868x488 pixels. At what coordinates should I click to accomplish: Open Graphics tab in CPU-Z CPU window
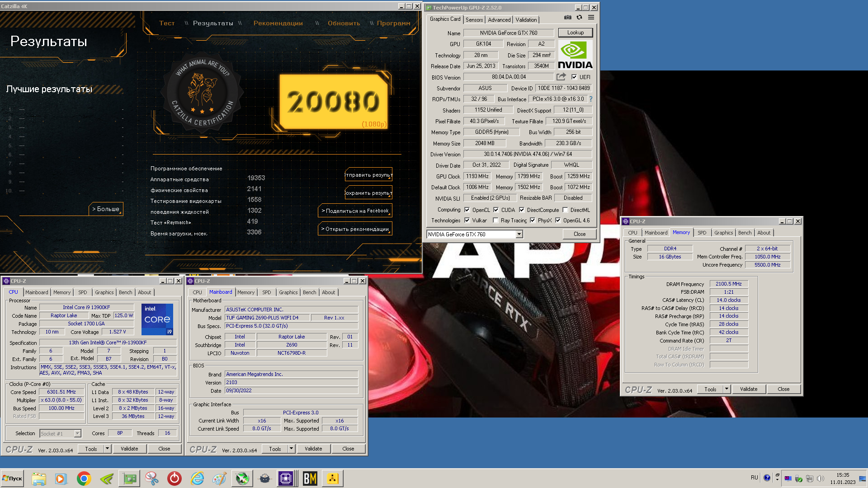(104, 292)
